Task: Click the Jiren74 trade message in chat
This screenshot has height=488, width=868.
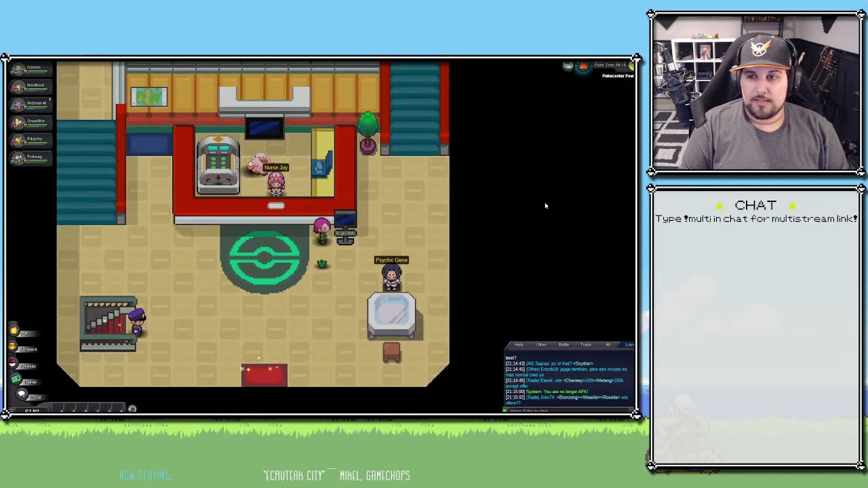Action: point(567,401)
